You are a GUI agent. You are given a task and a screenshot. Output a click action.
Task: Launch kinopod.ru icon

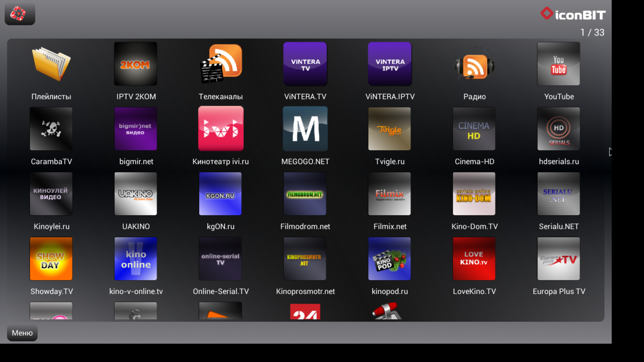(389, 259)
